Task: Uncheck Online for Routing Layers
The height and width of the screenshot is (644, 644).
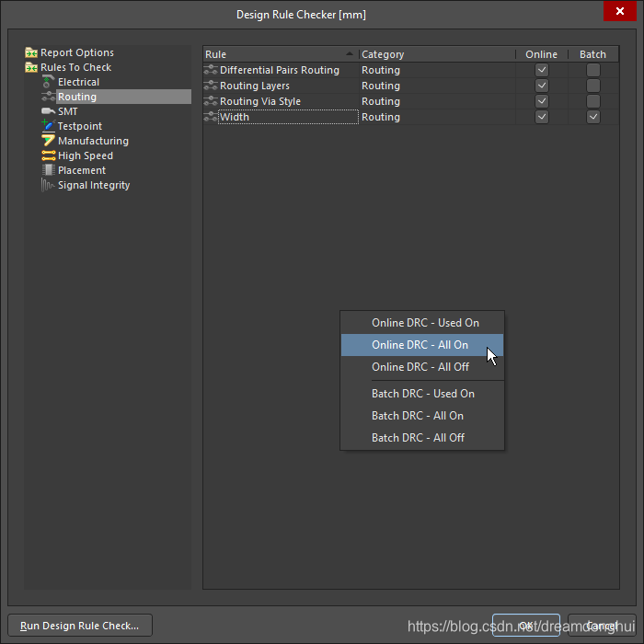Action: click(x=542, y=86)
